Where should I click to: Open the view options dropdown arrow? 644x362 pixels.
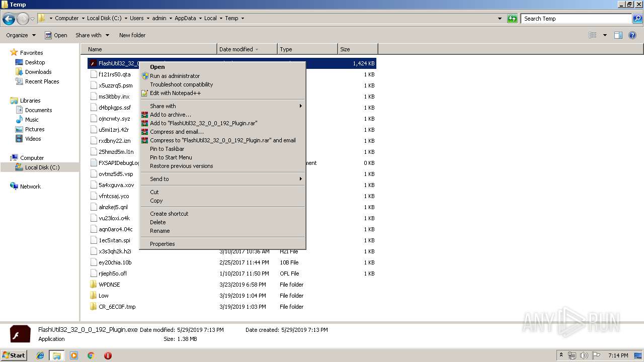(605, 35)
